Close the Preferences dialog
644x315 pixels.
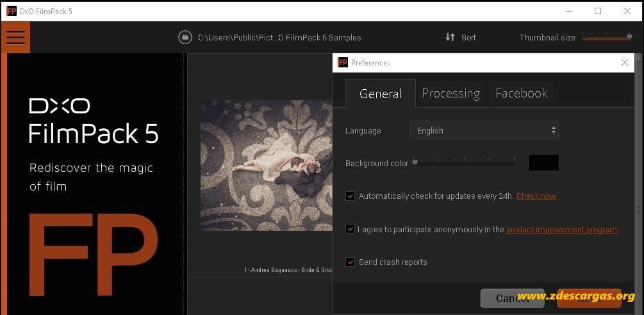click(x=625, y=62)
